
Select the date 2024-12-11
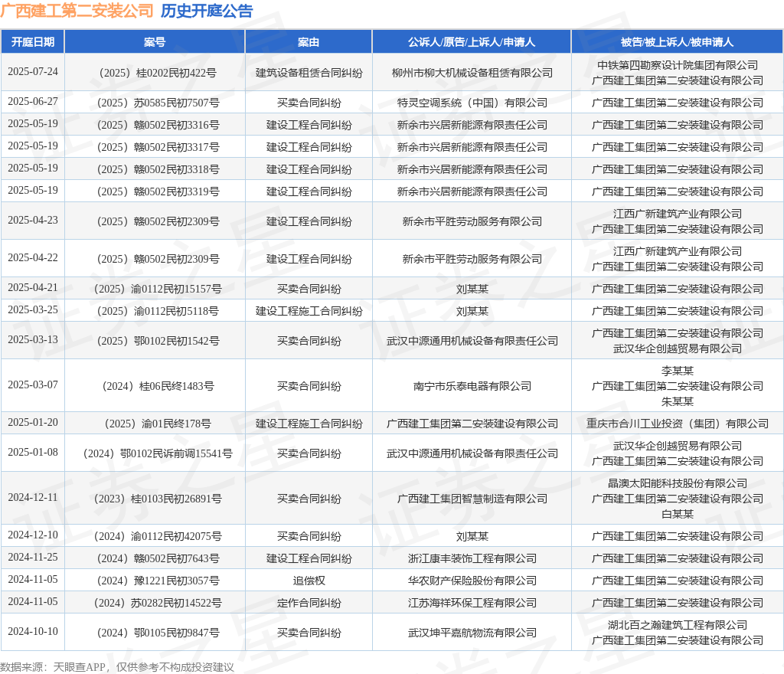point(33,498)
